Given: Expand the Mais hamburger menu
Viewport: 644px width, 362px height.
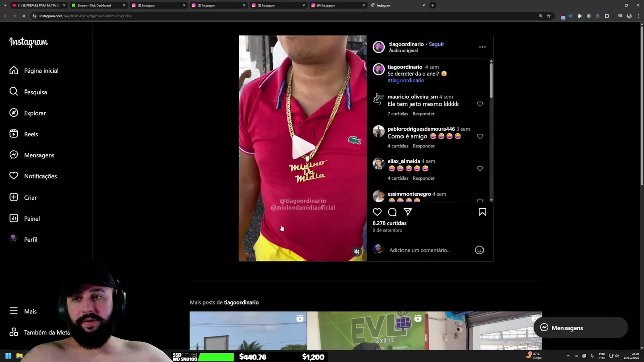Looking at the screenshot, I should point(14,311).
